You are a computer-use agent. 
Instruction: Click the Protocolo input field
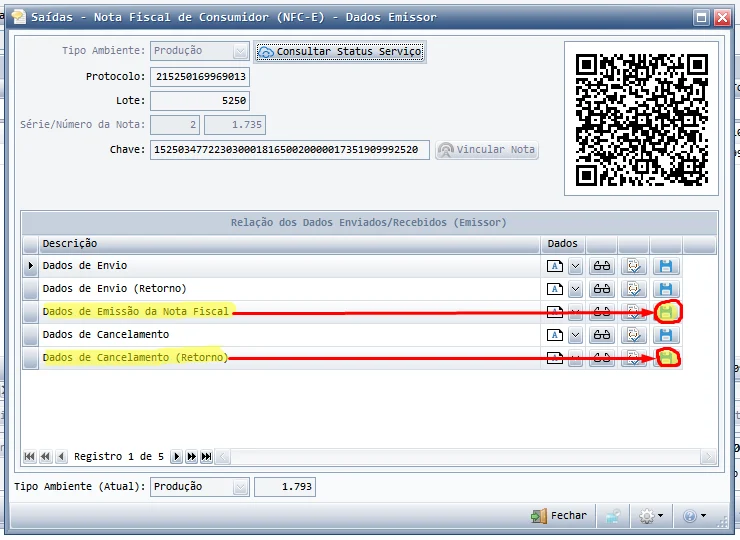tap(200, 77)
